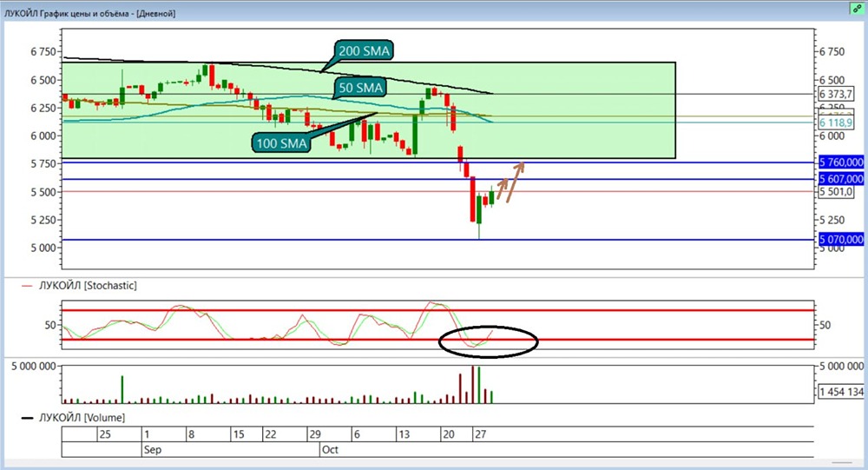This screenshot has width=868, height=470.
Task: Click the 6 750 label on left price axis
Action: point(43,51)
